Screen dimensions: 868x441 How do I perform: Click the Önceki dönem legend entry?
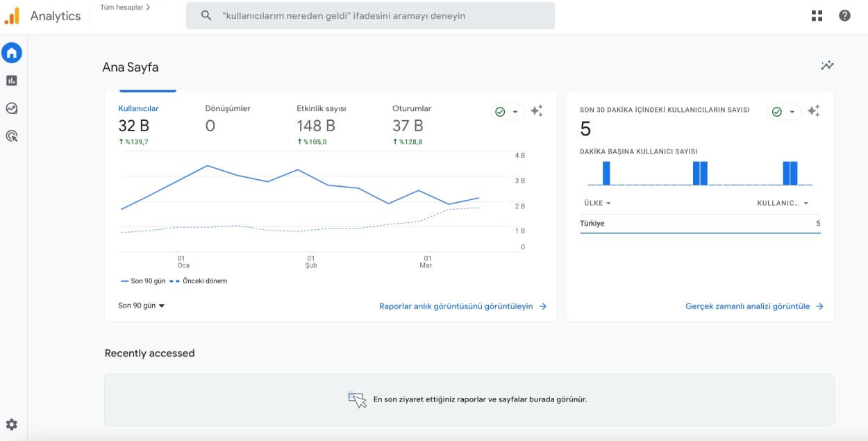coord(199,281)
